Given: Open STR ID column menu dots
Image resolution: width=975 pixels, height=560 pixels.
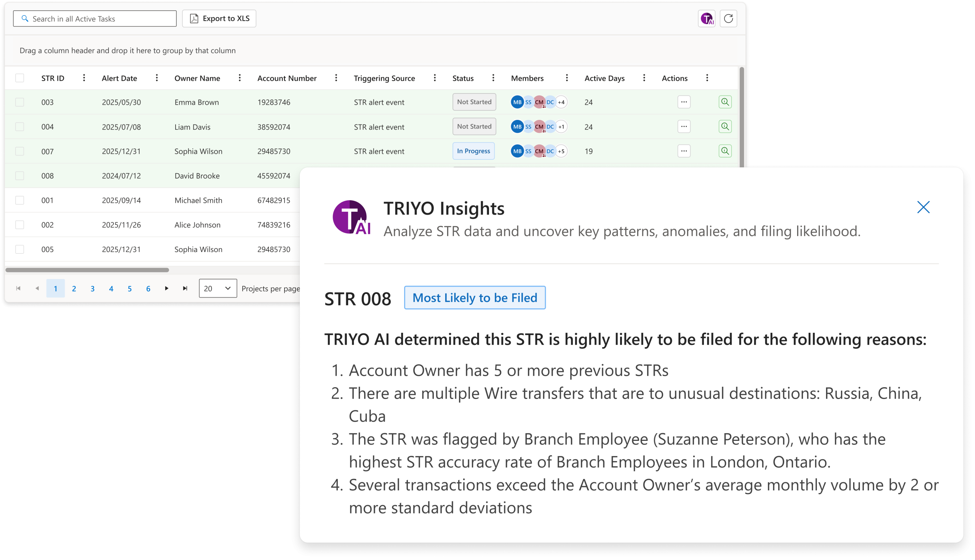Looking at the screenshot, I should [84, 78].
